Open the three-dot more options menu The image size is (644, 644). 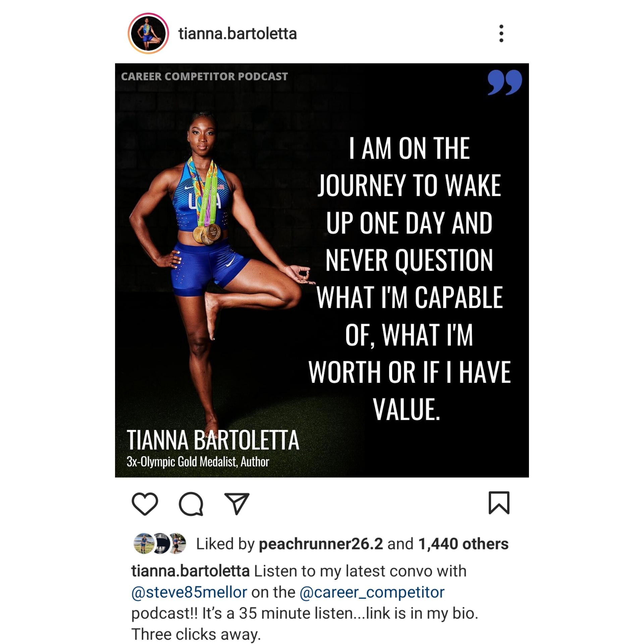coord(501,33)
